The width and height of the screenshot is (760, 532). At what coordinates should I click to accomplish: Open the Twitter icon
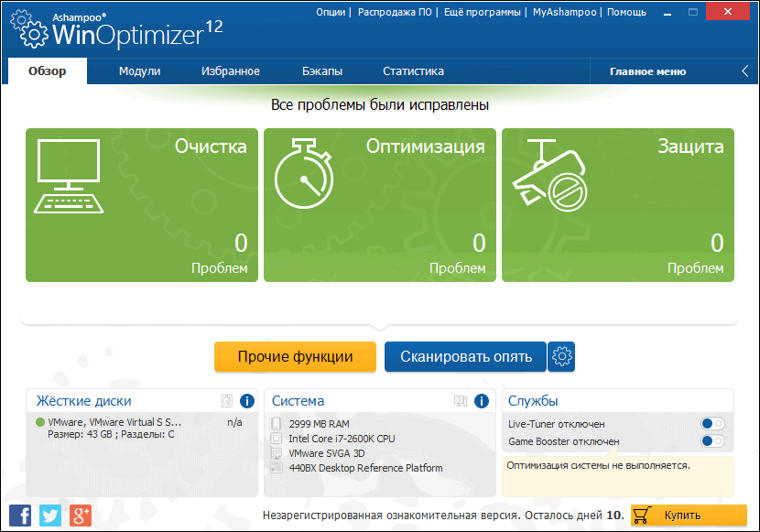50,516
